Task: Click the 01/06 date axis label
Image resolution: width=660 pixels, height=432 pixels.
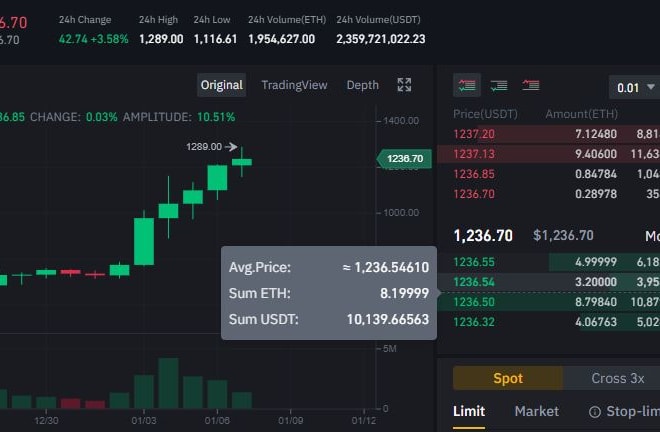Action: point(217,420)
